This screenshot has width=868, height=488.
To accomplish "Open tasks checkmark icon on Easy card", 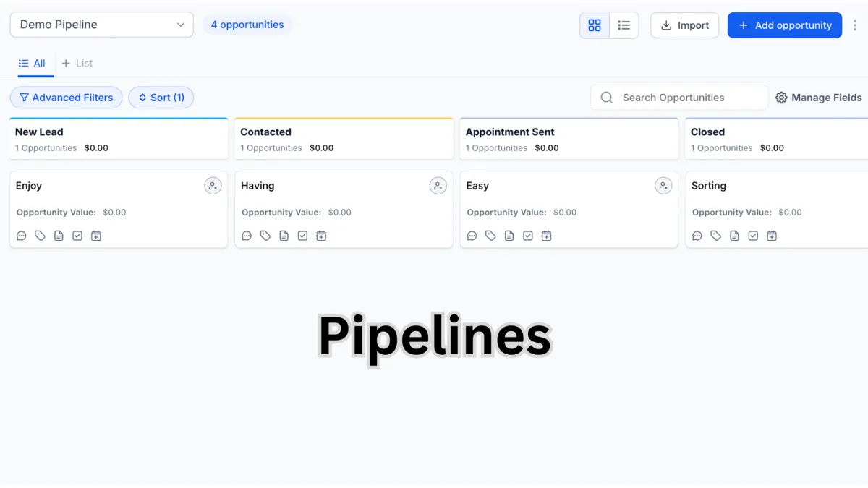I will pos(528,236).
